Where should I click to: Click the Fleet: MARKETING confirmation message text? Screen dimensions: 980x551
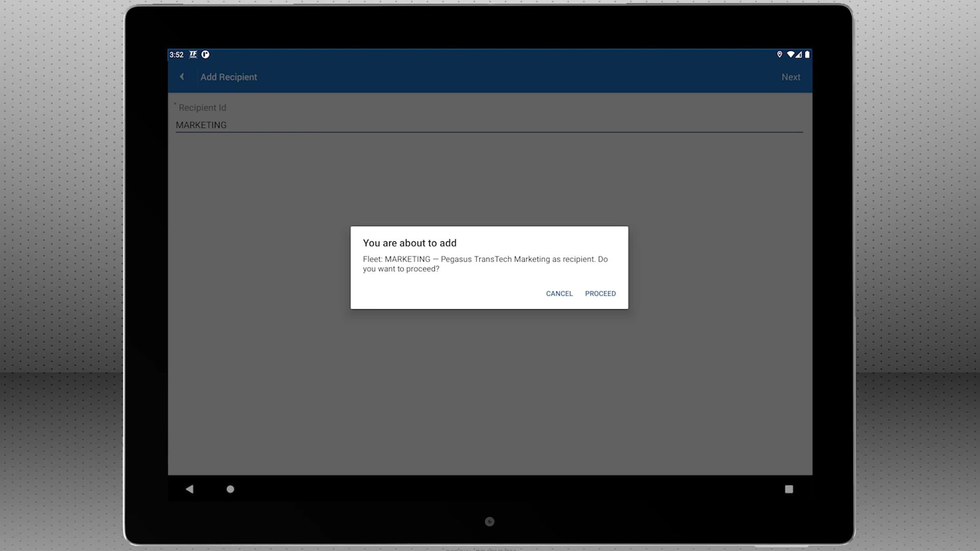point(485,264)
